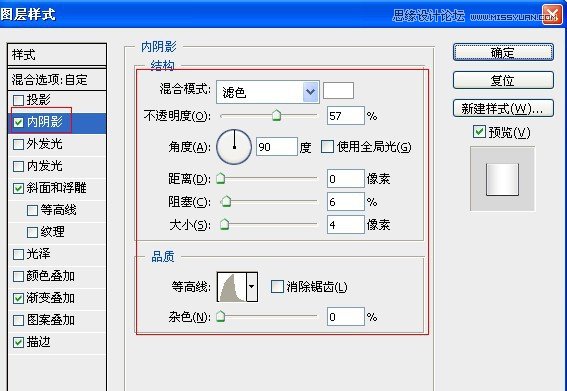Click the 杂色 noise value field
The height and width of the screenshot is (391, 567).
click(346, 317)
